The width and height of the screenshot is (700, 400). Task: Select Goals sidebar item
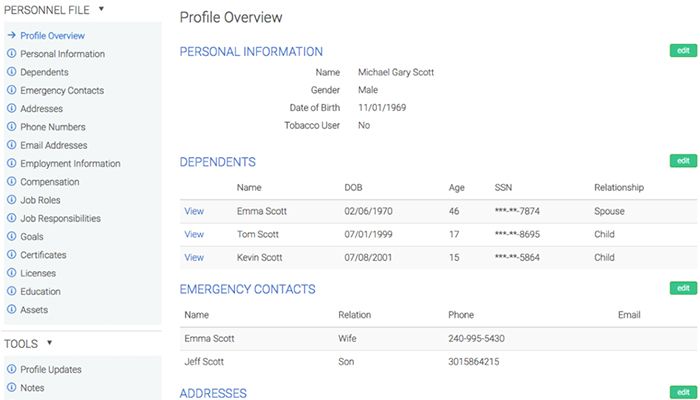[32, 237]
